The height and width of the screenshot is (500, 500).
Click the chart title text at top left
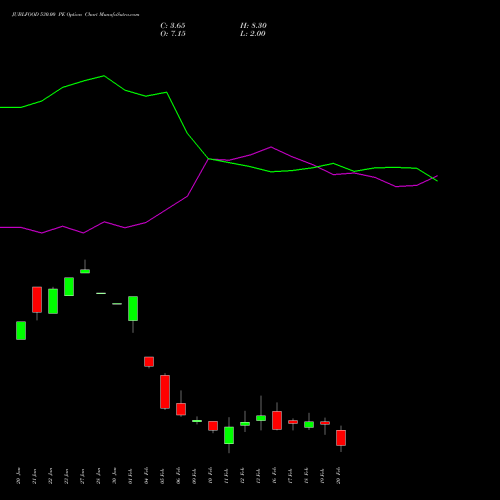(x=76, y=15)
